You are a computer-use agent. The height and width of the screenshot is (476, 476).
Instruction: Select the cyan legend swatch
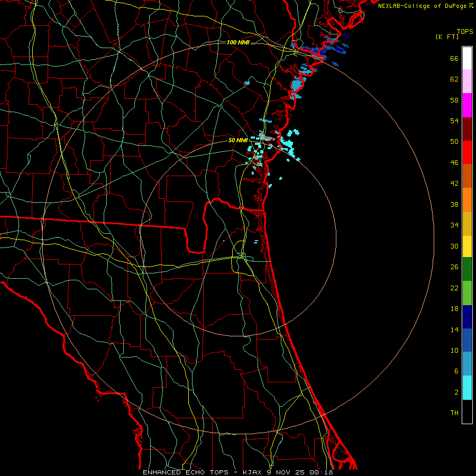[467, 388]
